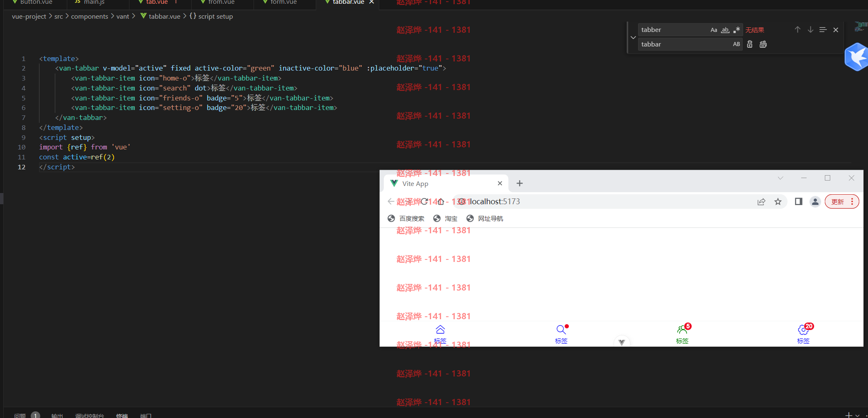Reload the localhost page
868x418 pixels.
coord(424,202)
